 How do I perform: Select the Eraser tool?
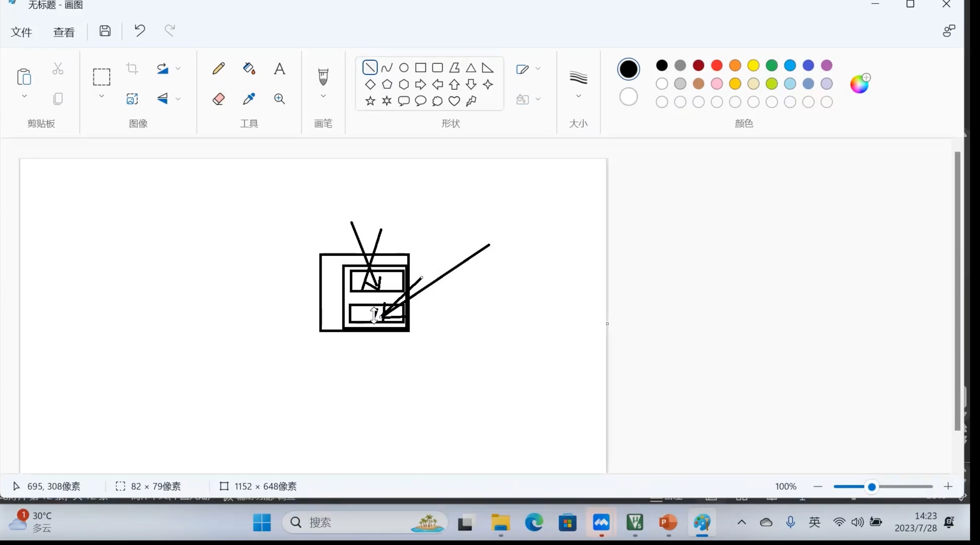tap(218, 99)
